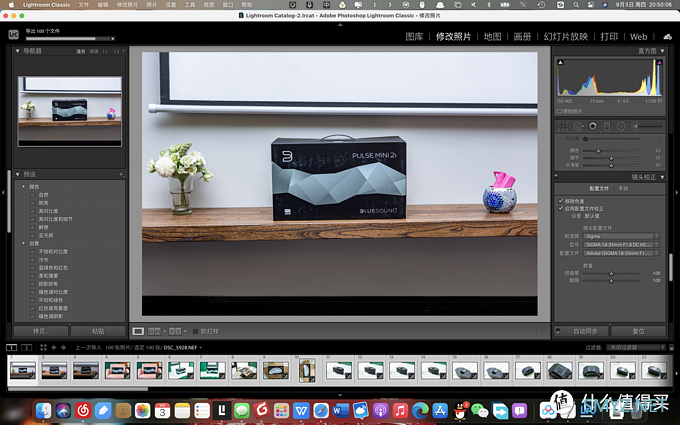Open toolbar content dropdown arrow
This screenshot has width=680, height=425.
pos(543,331)
